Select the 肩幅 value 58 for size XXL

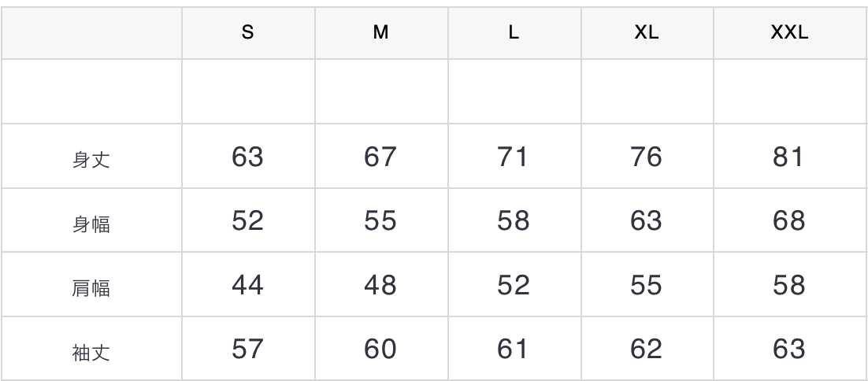[x=788, y=285]
